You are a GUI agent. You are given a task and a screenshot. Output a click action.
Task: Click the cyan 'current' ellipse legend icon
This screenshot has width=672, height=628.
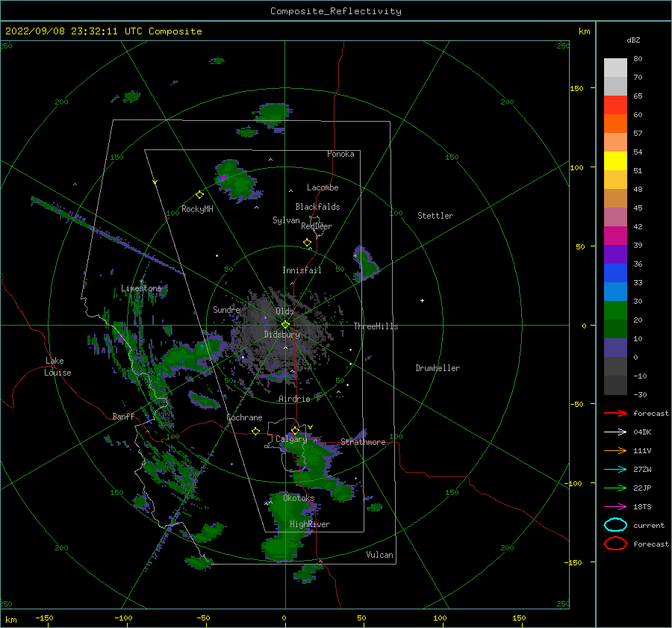615,525
